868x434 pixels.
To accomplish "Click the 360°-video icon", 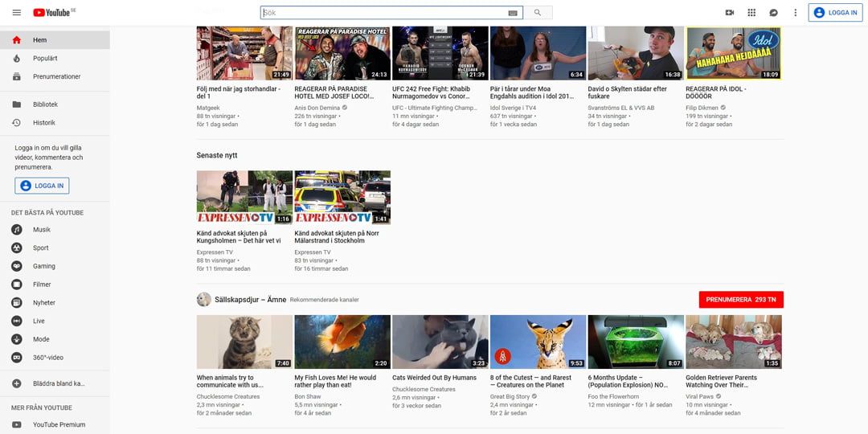I will (17, 357).
